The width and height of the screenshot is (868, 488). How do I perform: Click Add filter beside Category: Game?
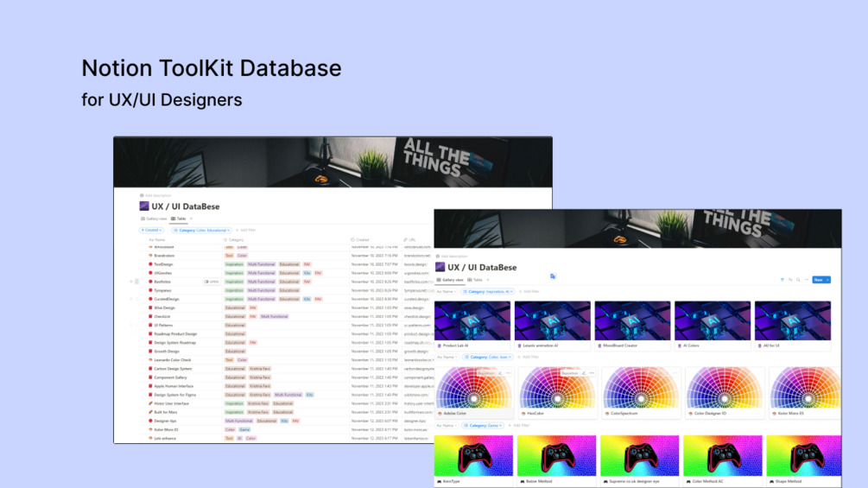pos(519,426)
